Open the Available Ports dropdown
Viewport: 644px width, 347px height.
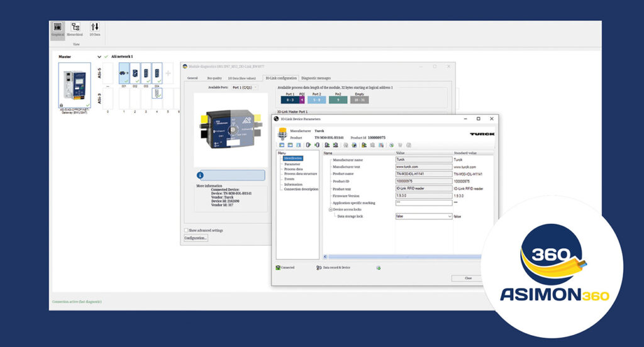tap(245, 87)
